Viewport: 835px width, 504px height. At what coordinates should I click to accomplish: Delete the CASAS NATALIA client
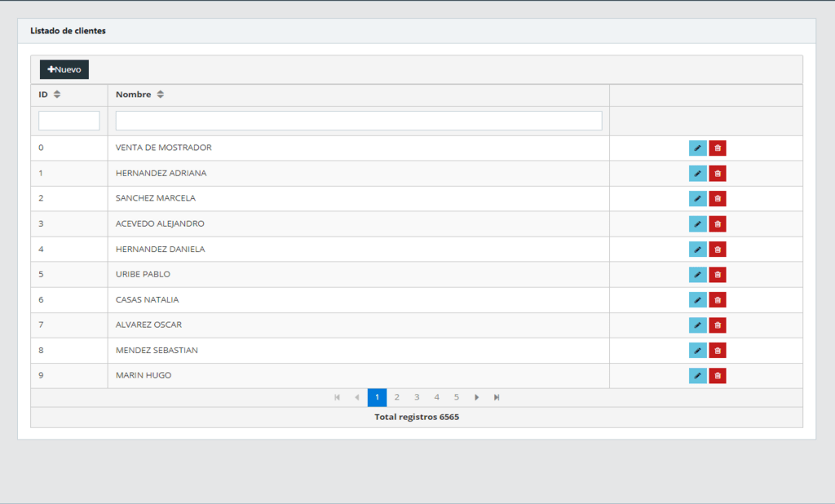point(718,300)
